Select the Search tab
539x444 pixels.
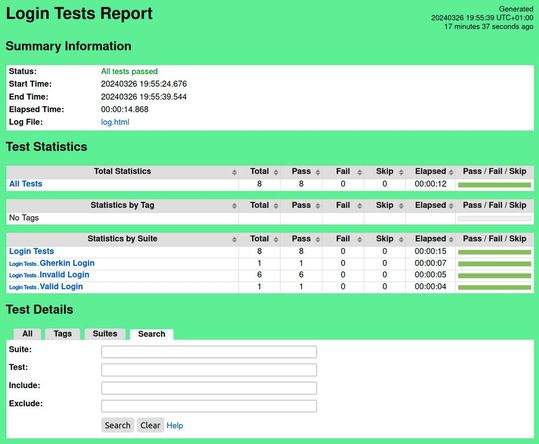click(152, 334)
